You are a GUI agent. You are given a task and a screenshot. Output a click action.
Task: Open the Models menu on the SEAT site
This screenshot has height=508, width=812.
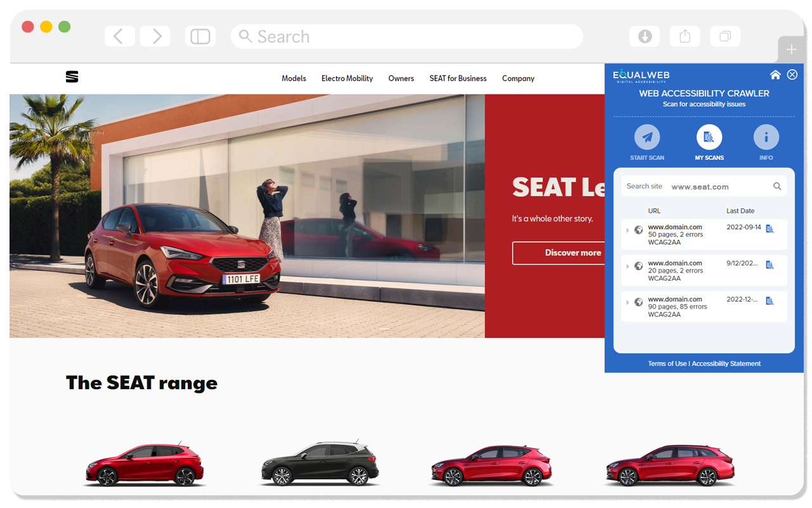(x=294, y=79)
